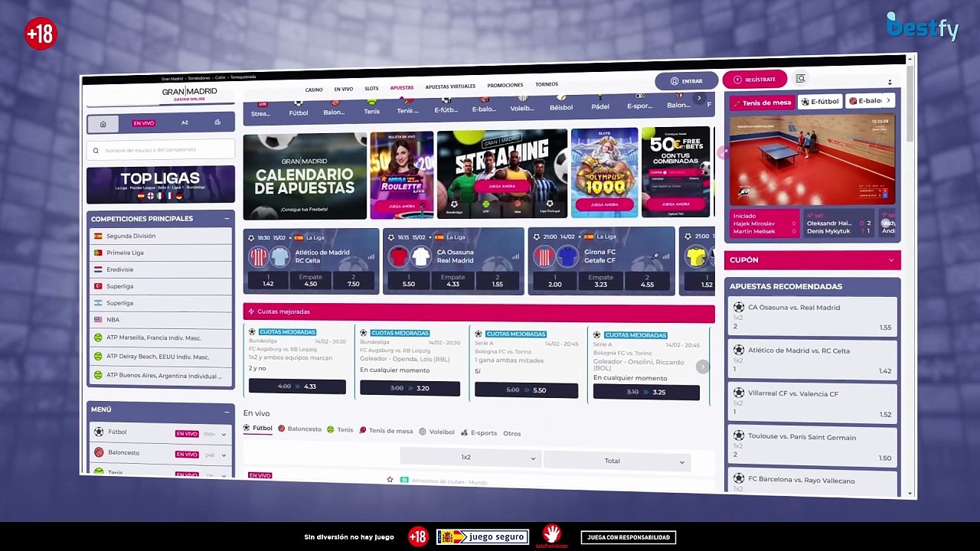Expand Fútbol in the Menú list

[224, 434]
